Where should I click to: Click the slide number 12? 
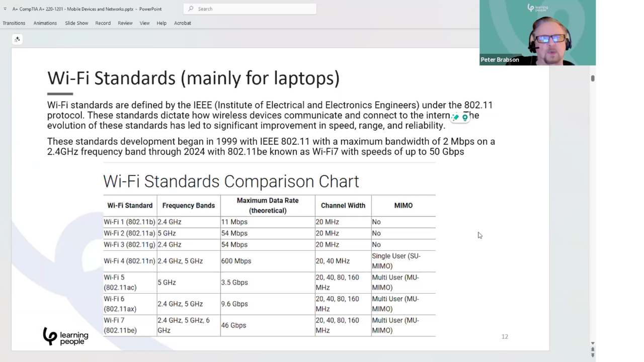pyautogui.click(x=505, y=336)
